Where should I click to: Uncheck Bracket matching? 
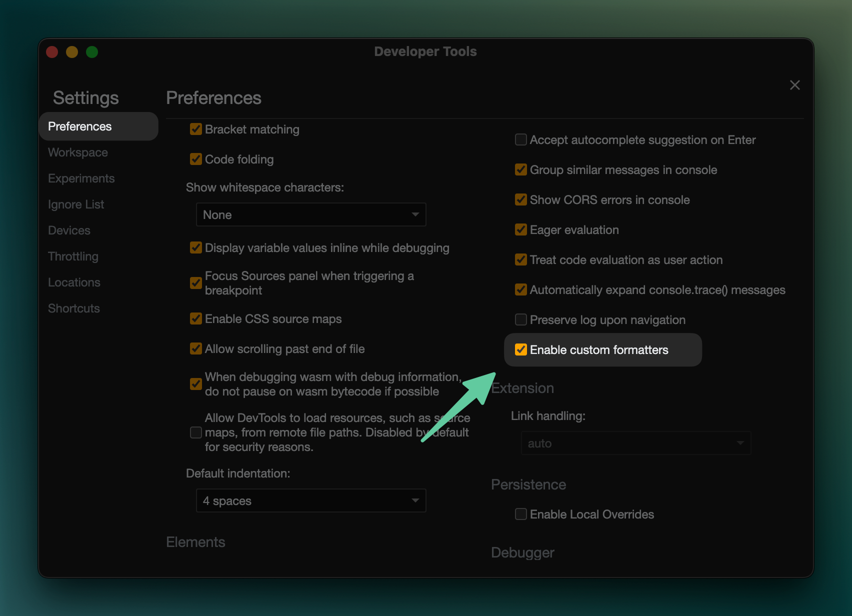[195, 129]
